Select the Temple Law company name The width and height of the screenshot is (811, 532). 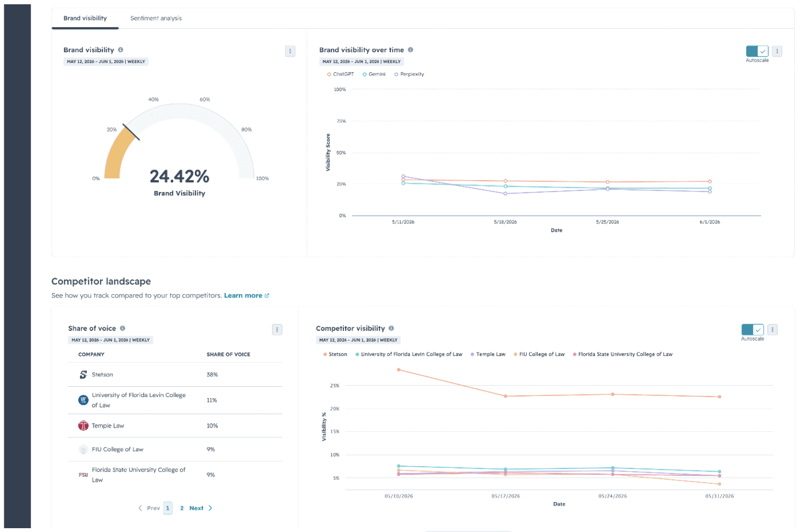[108, 426]
